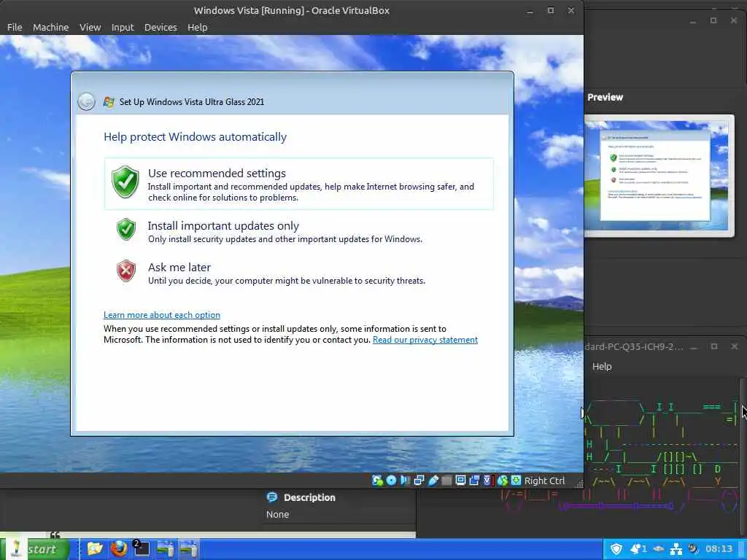Click the Right Ctrl host key indicator
Viewport: 747px width, 560px height.
544,481
